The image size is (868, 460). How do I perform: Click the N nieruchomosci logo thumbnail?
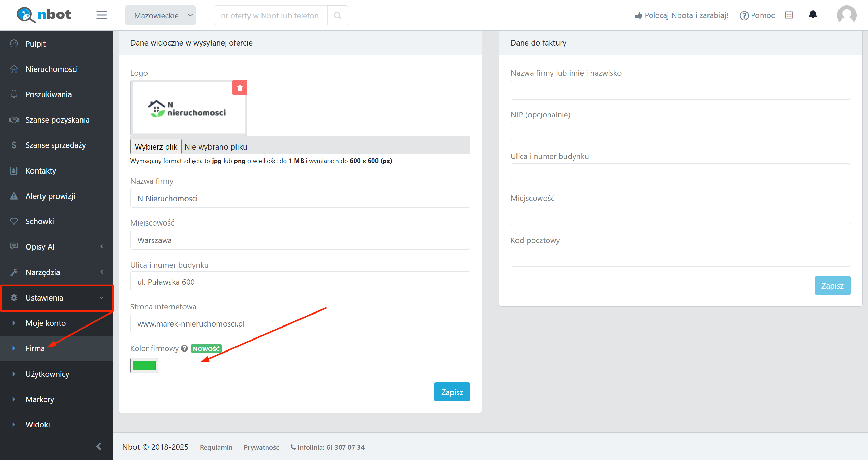[189, 108]
